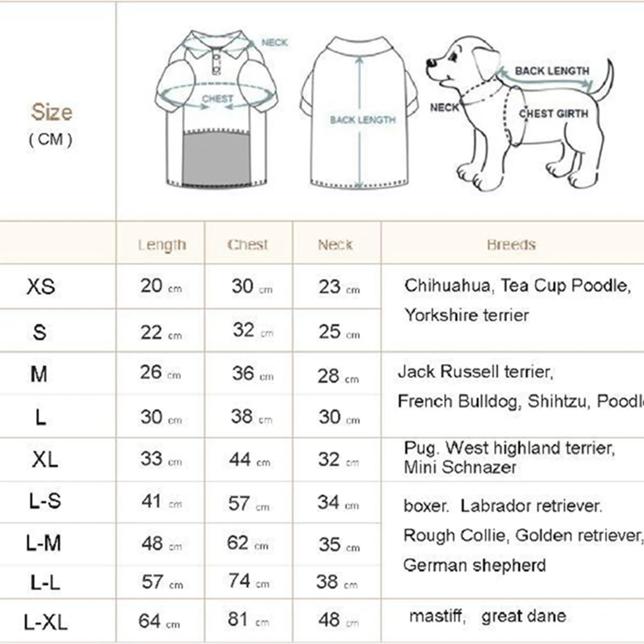Click the NECK label above the polo shirt
Viewport: 644px width, 644px height.
click(x=274, y=43)
